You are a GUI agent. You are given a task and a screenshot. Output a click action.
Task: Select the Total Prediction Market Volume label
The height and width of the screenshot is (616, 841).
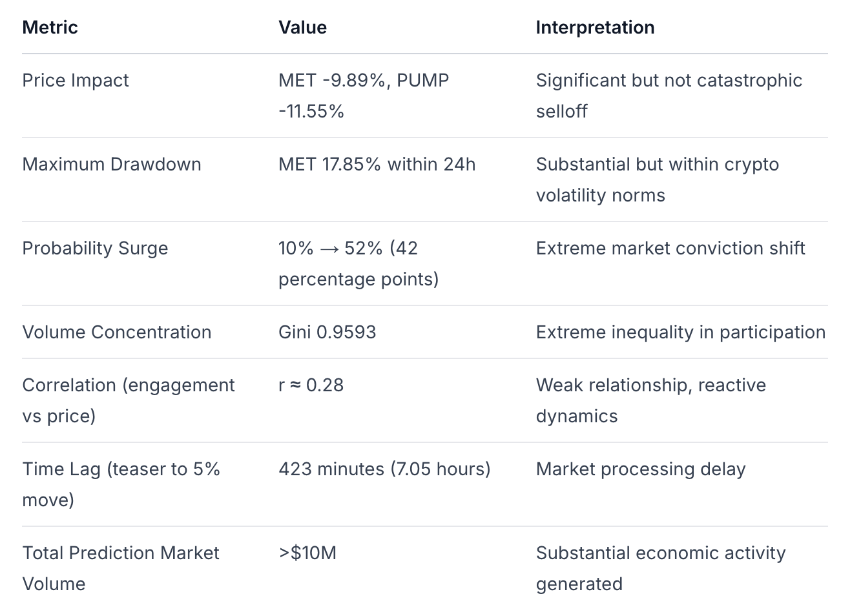pos(121,568)
